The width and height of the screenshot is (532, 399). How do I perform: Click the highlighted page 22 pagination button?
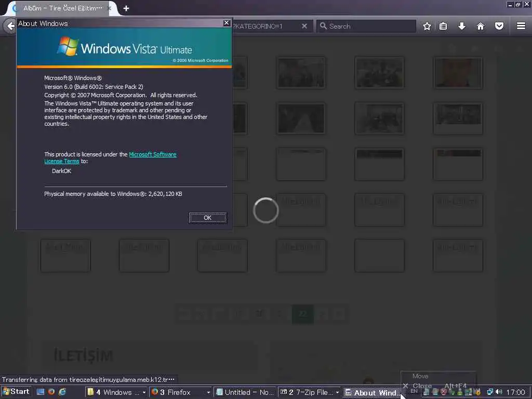point(302,314)
